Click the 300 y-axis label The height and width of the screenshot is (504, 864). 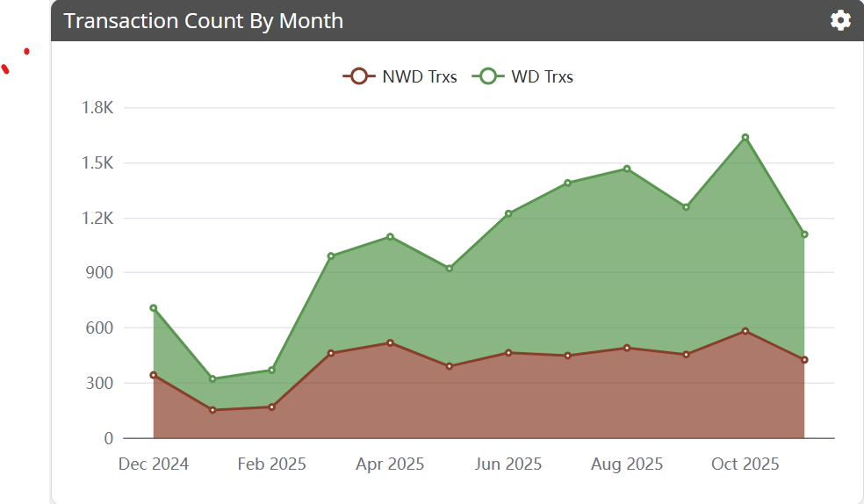tap(99, 383)
